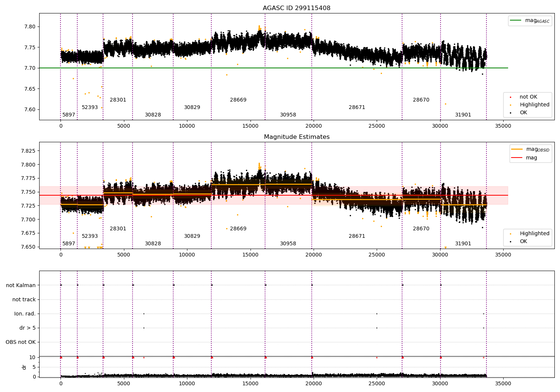Click the red 'not OK' legend marker
Viewport: 560px width, 392px height.
click(510, 97)
